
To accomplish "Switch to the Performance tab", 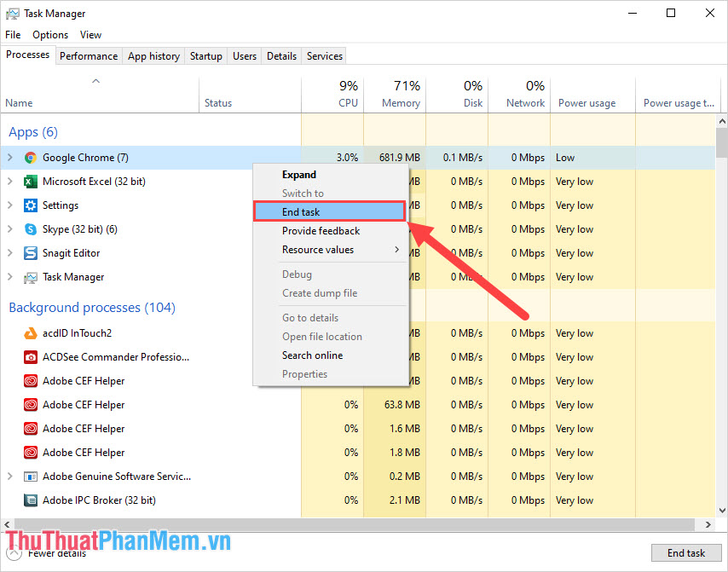I will (89, 55).
